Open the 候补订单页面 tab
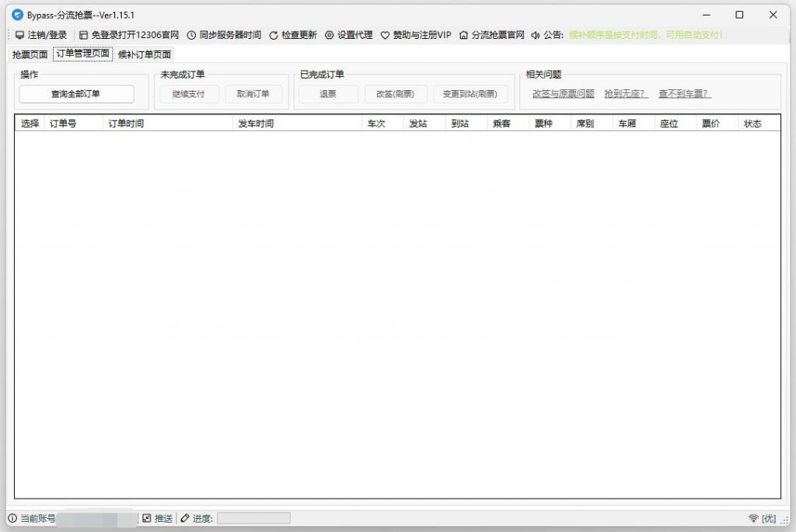 145,54
